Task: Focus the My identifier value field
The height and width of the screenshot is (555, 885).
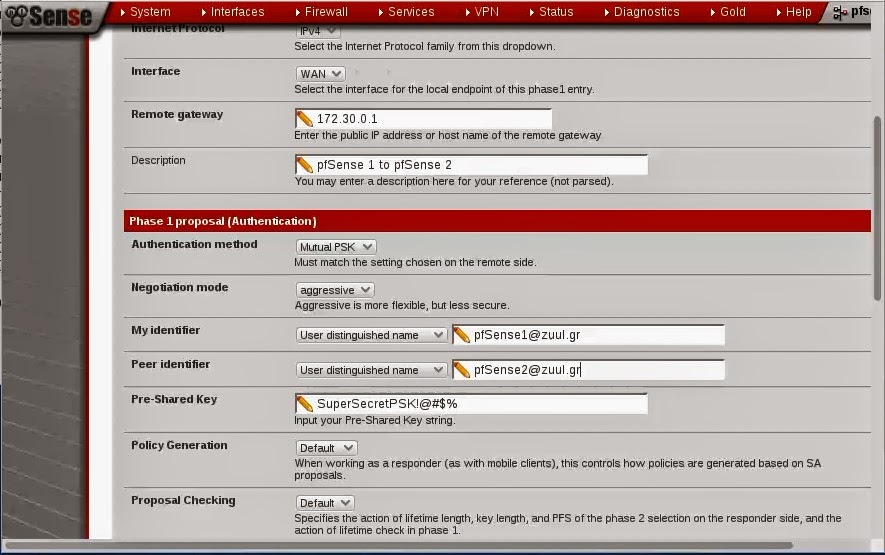Action: pyautogui.click(x=589, y=335)
